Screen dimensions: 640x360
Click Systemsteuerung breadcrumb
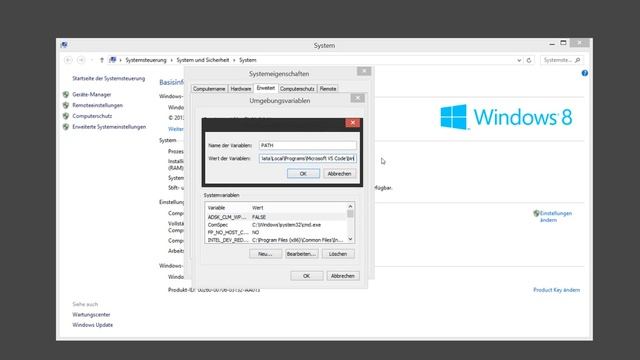click(x=146, y=60)
